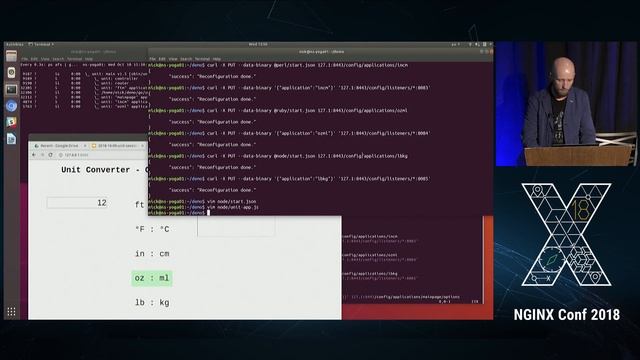Viewport: 640px width, 360px height.
Task: Open Edit menu of the front terminal
Action: point(162,59)
